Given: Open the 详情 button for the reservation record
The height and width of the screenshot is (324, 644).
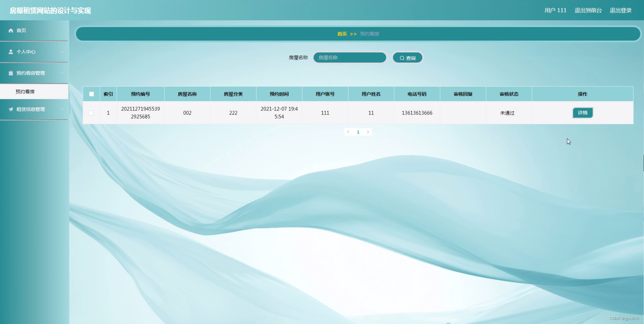Looking at the screenshot, I should (x=582, y=112).
